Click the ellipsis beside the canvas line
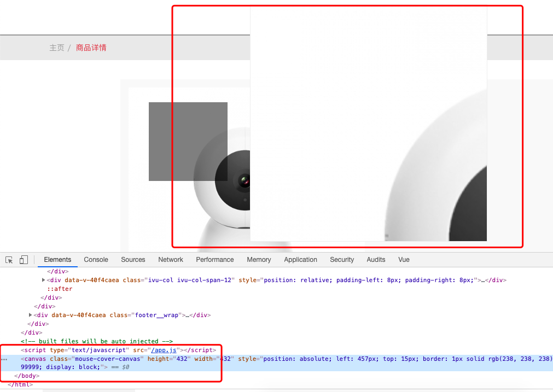 pyautogui.click(x=4, y=359)
